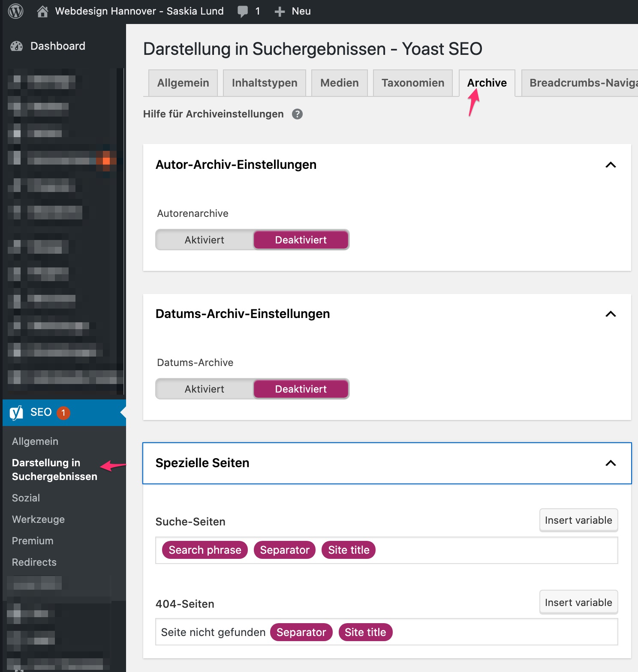638x672 pixels.
Task: Set Autorenarchive to Aktiviert
Action: (205, 240)
